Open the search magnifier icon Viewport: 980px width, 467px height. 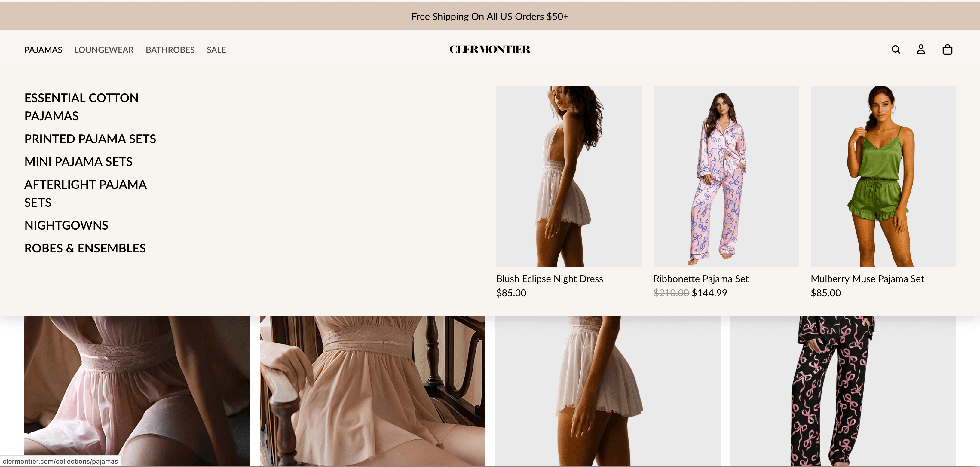[x=896, y=50]
